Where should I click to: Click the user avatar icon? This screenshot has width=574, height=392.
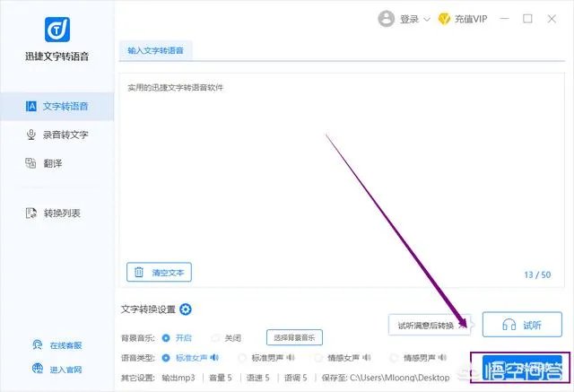pyautogui.click(x=386, y=19)
